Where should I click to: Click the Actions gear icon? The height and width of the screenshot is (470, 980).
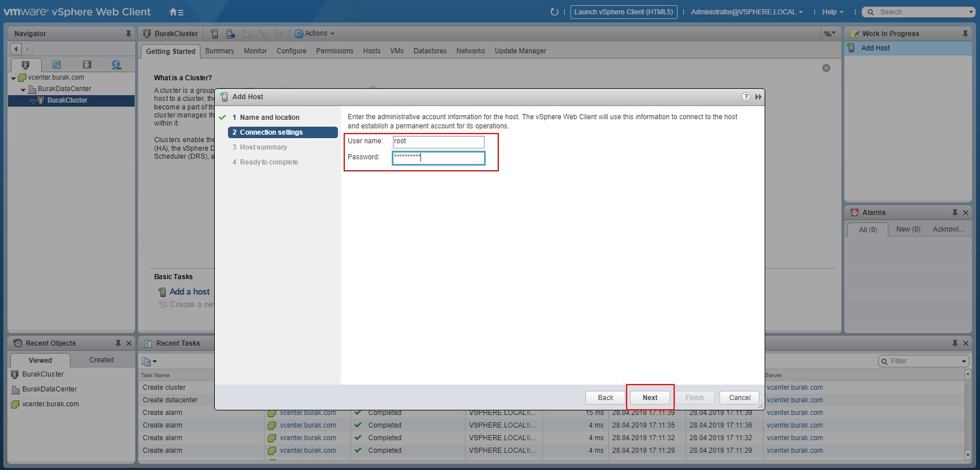298,34
